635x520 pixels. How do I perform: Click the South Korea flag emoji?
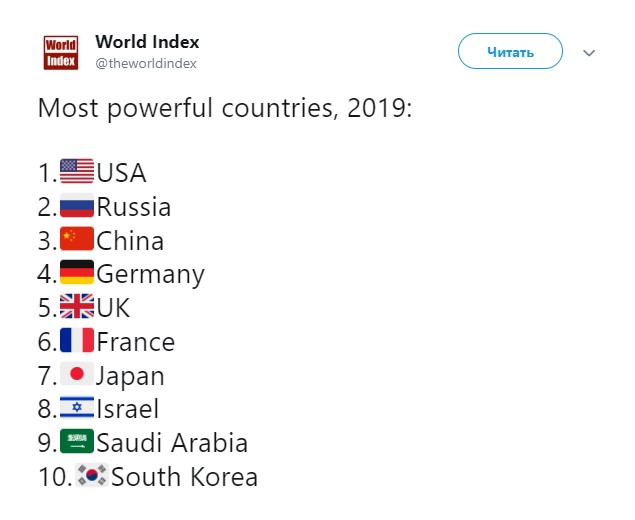pos(92,475)
